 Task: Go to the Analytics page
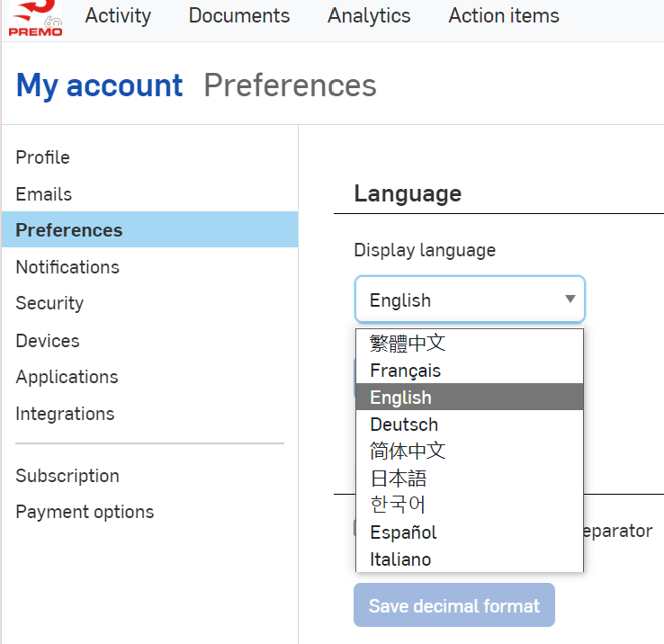point(369,16)
